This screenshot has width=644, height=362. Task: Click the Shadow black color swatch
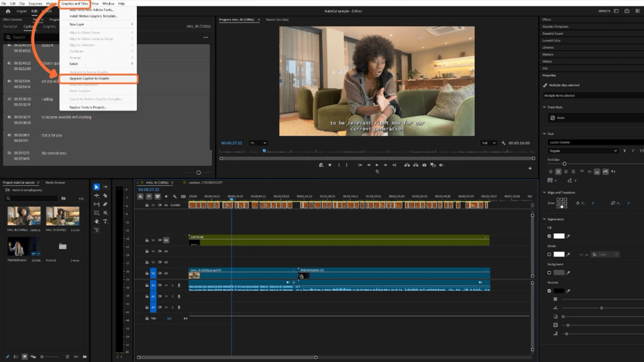point(559,290)
